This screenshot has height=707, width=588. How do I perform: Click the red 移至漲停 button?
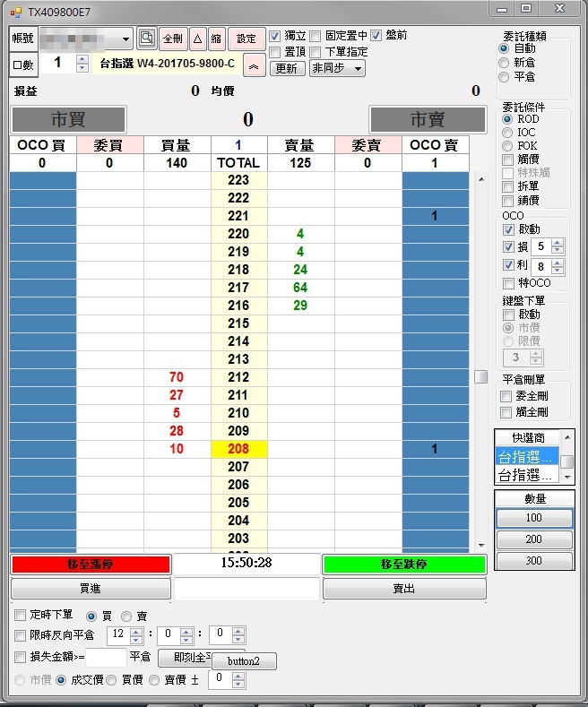pyautogui.click(x=91, y=565)
